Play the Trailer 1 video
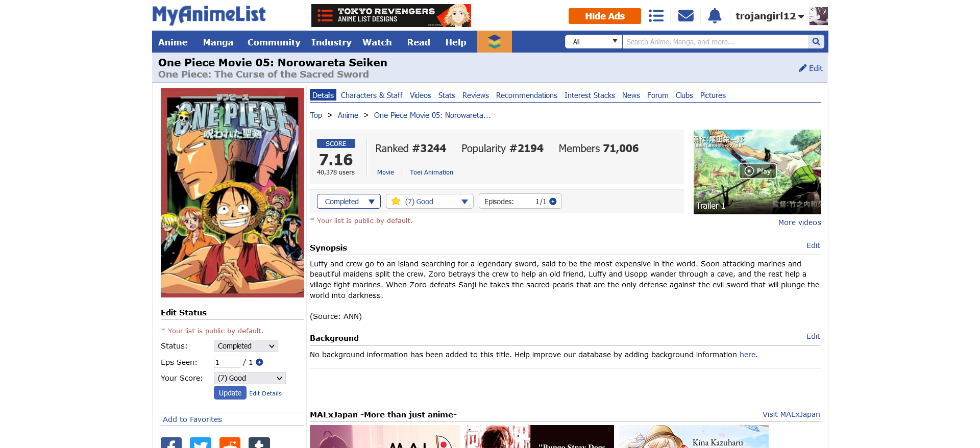 tap(757, 171)
